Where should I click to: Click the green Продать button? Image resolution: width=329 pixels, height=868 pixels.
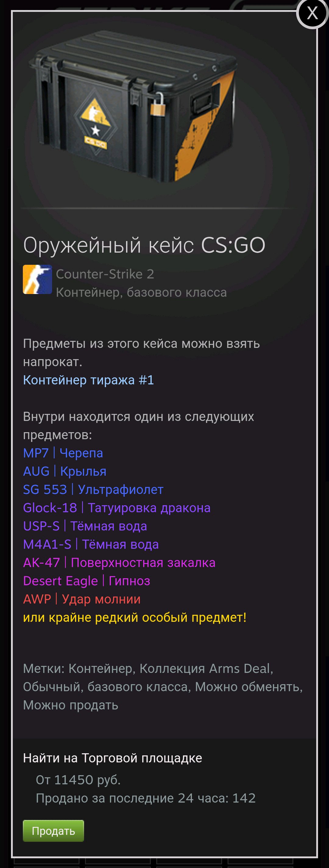(53, 831)
